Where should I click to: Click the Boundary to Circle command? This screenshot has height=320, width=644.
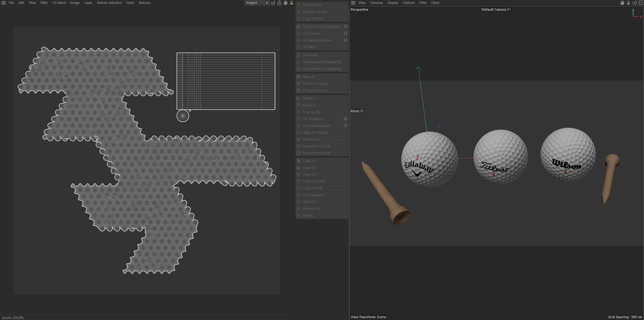tap(316, 146)
